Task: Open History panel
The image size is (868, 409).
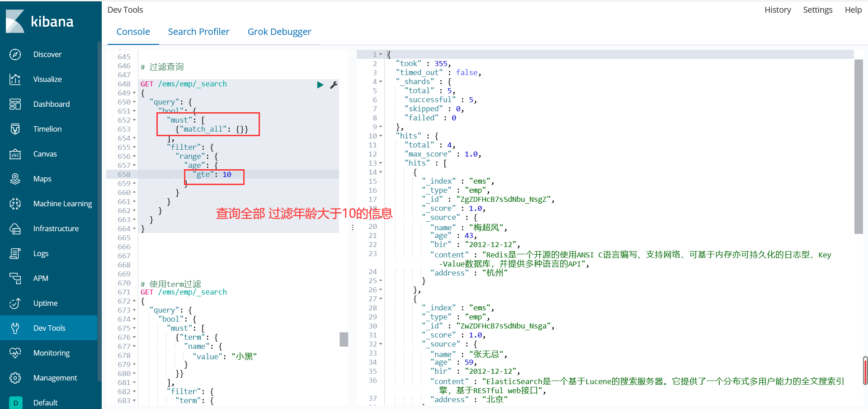Action: (x=778, y=10)
